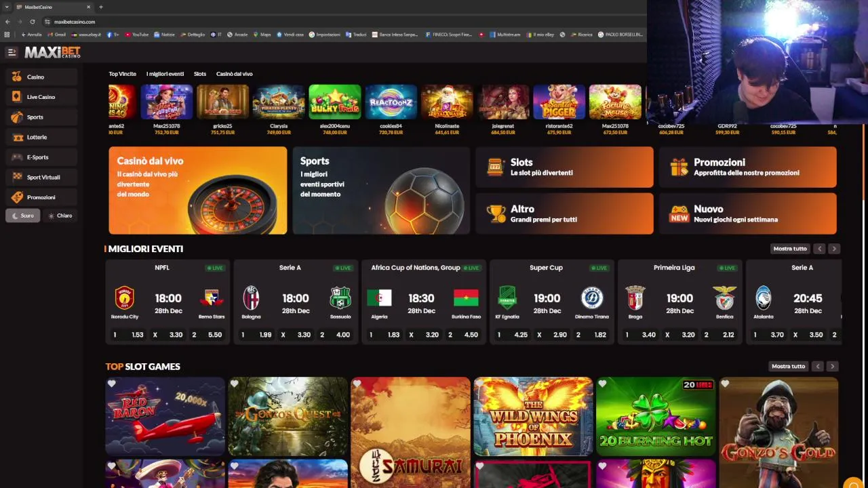Select odds 1.53 for Ikorodu City

pos(129,335)
